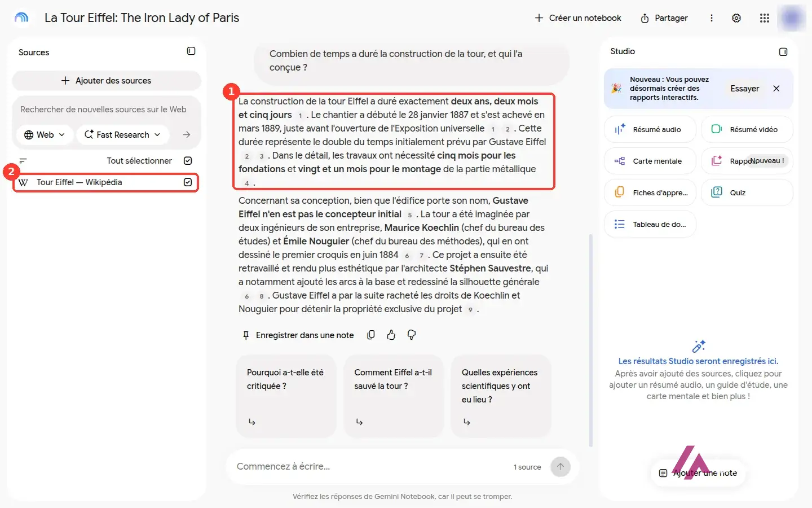This screenshot has height=508, width=812.
Task: Click the source filter icon
Action: [23, 161]
